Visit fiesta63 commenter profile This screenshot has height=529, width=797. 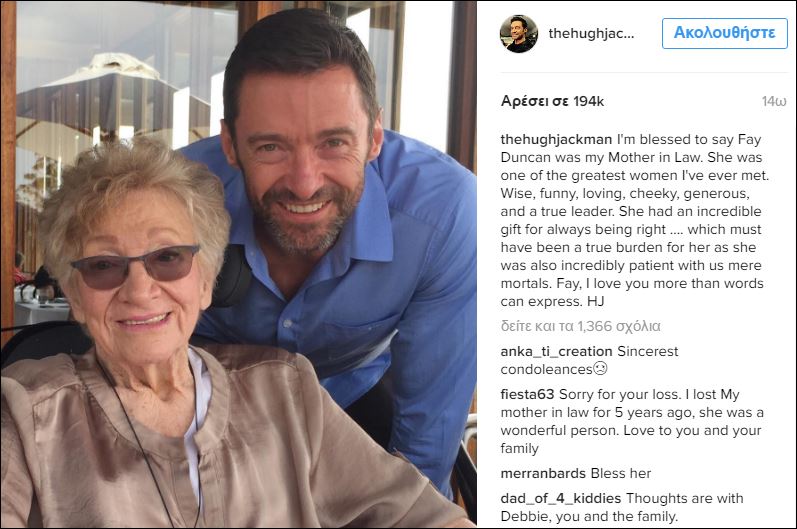coord(526,394)
